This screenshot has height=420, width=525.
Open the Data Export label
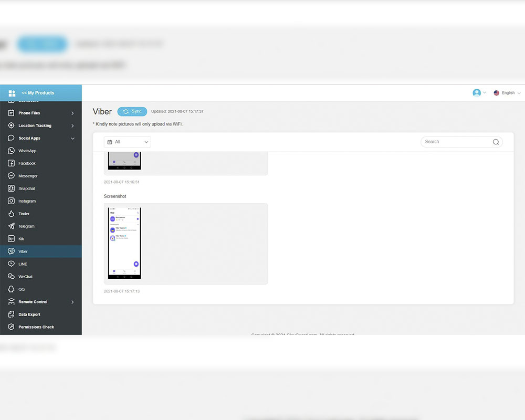[29, 314]
